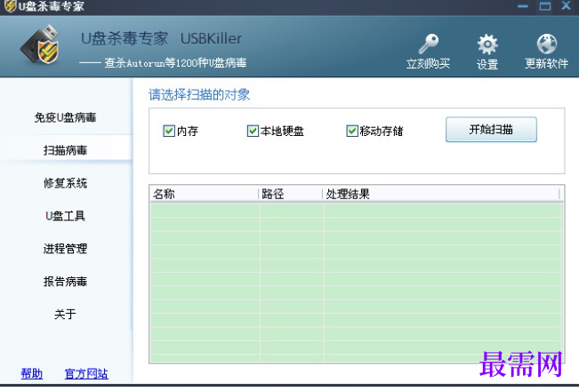Maximize the U盘杀毒专家 window
Screen dimensions: 579x392
(x=545, y=6)
